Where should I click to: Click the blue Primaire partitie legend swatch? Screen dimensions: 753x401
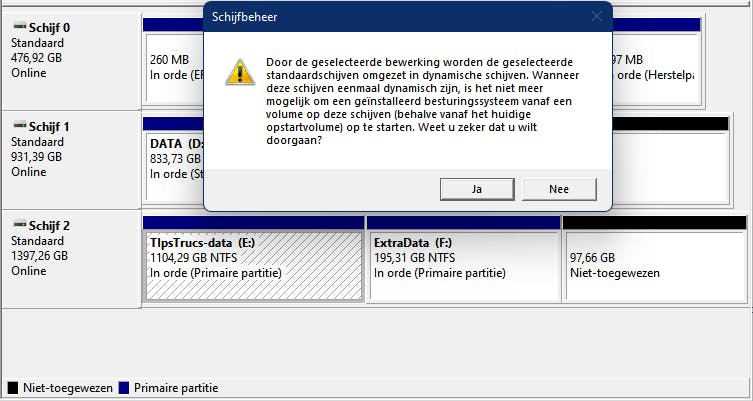(124, 387)
